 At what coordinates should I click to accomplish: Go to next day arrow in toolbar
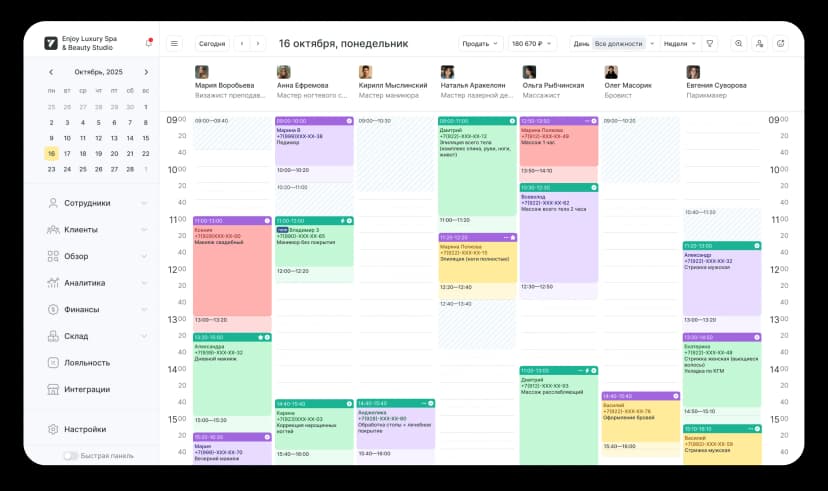click(x=258, y=44)
